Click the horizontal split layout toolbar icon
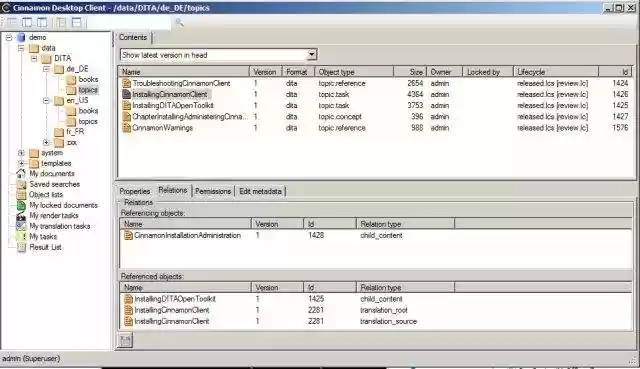 (76, 22)
